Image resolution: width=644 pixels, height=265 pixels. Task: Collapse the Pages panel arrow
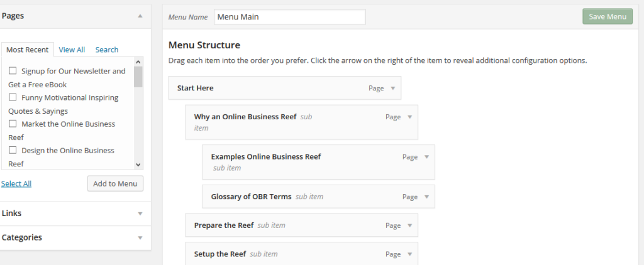pos(140,16)
